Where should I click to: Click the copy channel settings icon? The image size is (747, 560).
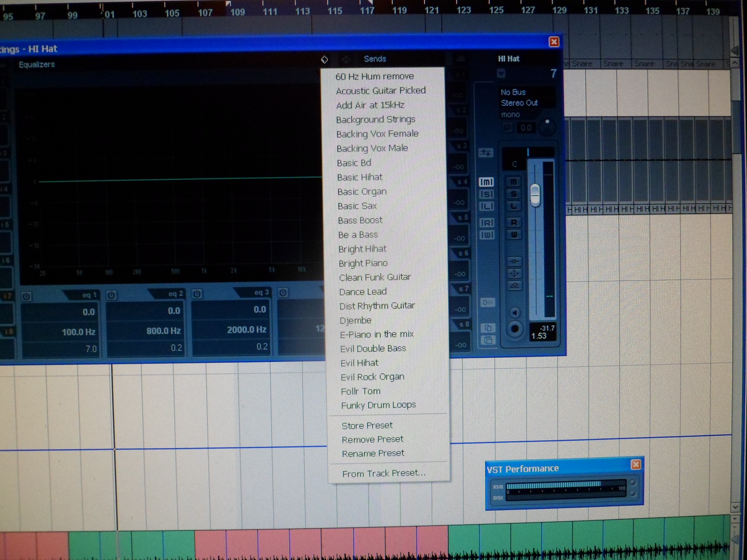[488, 328]
